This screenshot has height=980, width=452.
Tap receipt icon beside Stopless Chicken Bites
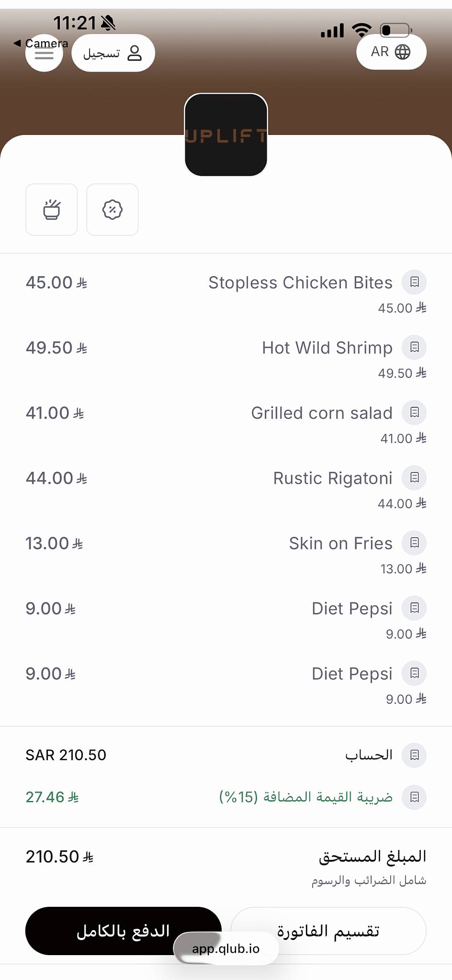point(414,282)
